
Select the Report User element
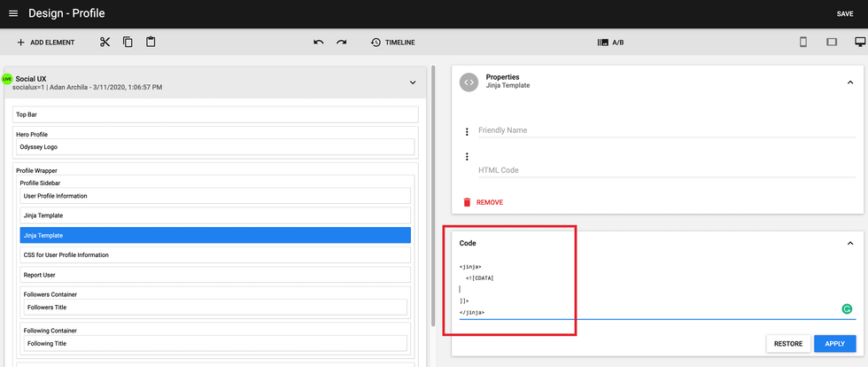coord(215,274)
